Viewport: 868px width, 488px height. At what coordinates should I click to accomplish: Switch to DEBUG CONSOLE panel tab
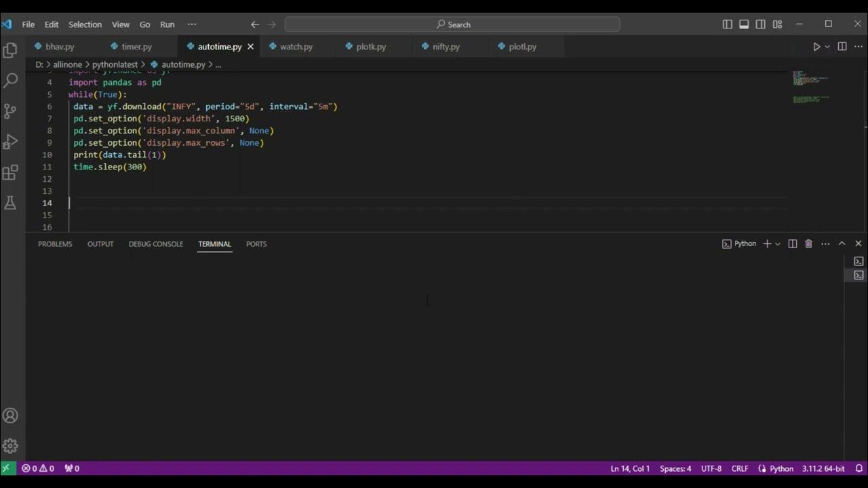[156, 244]
